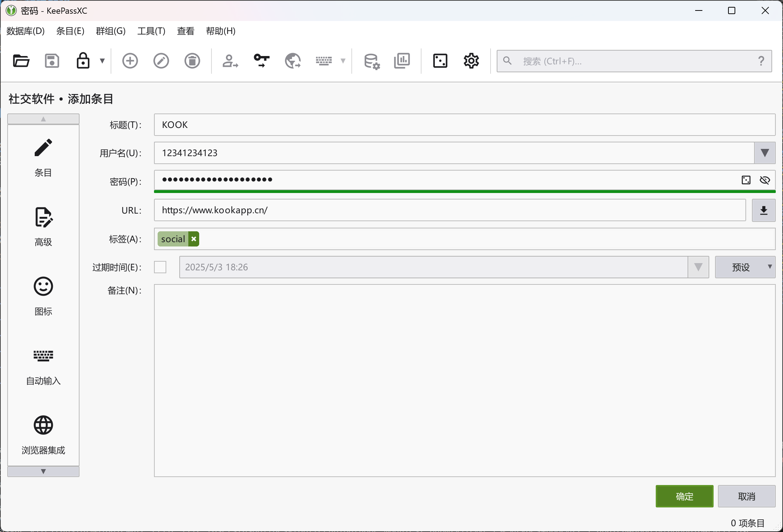Screen dimensions: 783x532
Task: Open database reports icon
Action: click(x=402, y=61)
